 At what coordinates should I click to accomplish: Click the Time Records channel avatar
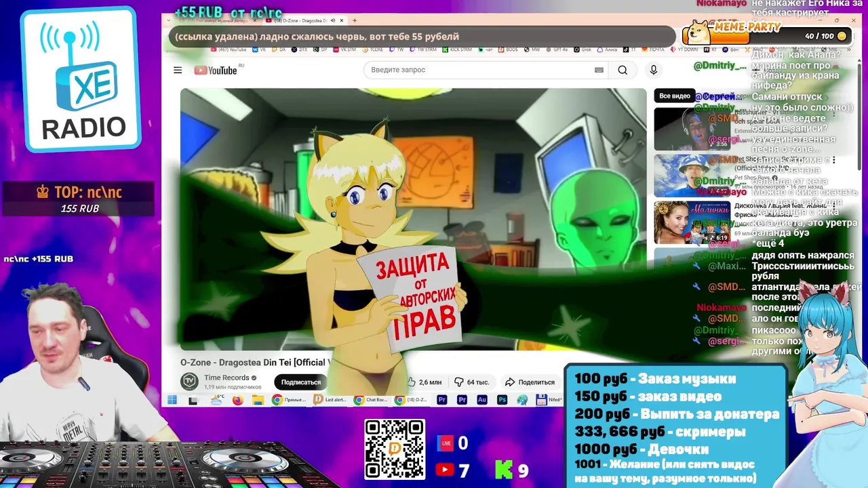pyautogui.click(x=189, y=382)
